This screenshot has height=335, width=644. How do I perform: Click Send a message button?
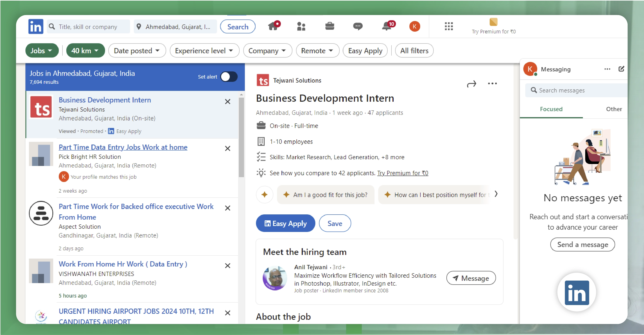pos(583,244)
